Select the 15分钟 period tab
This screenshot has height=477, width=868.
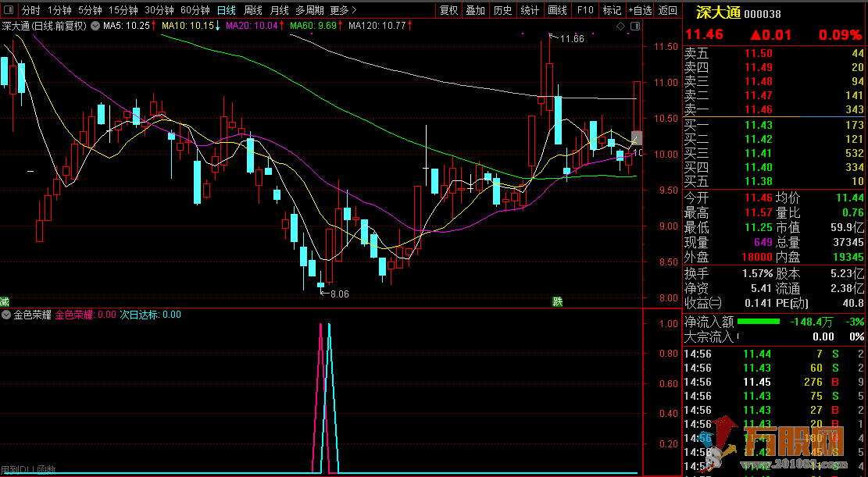(x=123, y=10)
